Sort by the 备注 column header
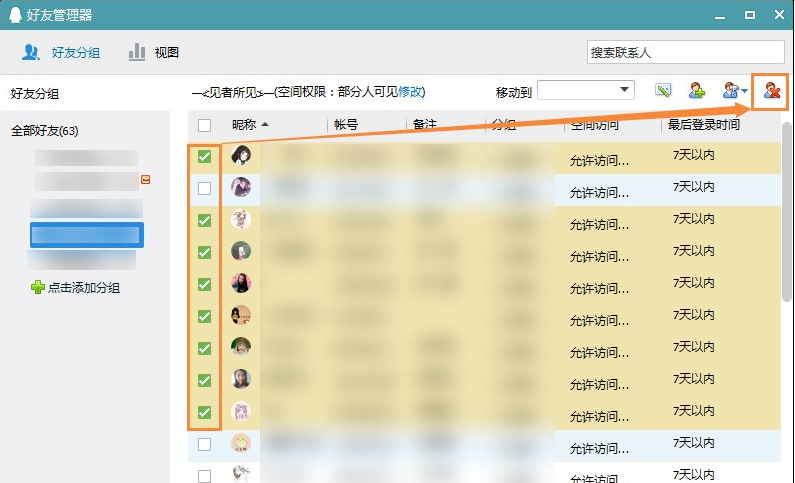 click(424, 125)
